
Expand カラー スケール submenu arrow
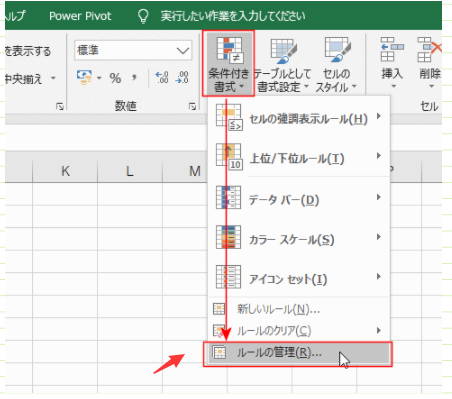(378, 237)
